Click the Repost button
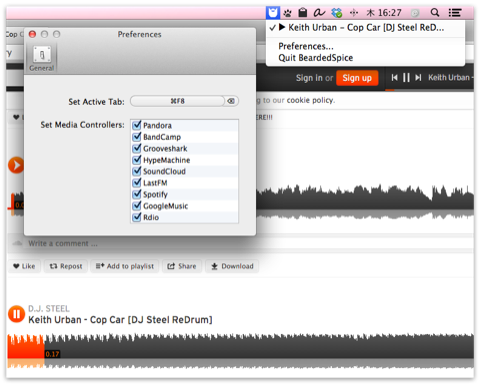The image size is (480, 384). [66, 266]
